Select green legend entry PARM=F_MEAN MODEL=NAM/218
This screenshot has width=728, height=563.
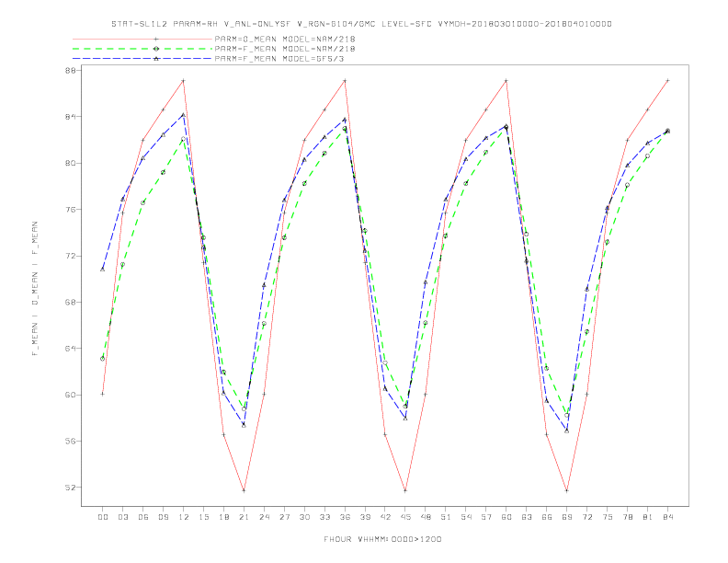(285, 49)
